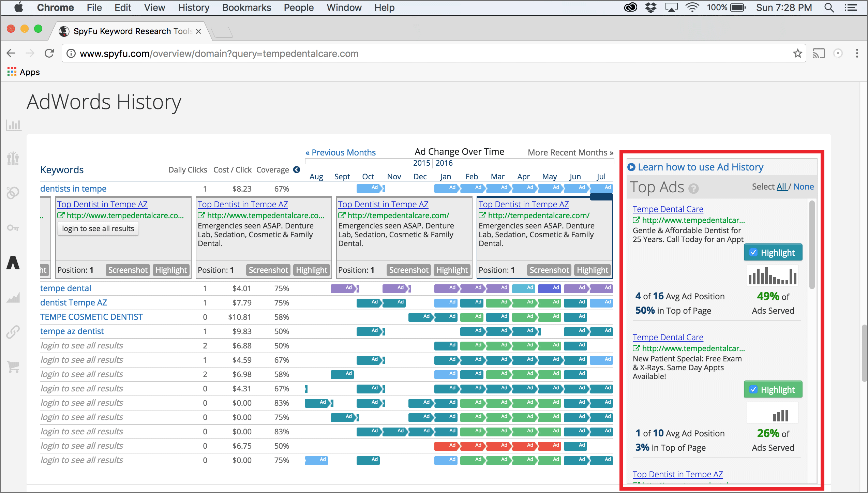Viewport: 868px width, 493px height.
Task: Click the cast icon in Chrome toolbar
Action: click(819, 54)
